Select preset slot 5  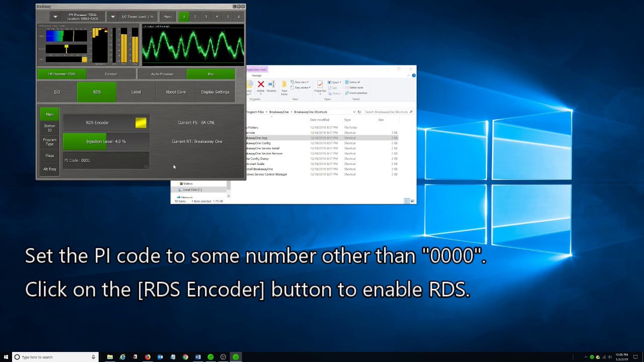tap(228, 17)
